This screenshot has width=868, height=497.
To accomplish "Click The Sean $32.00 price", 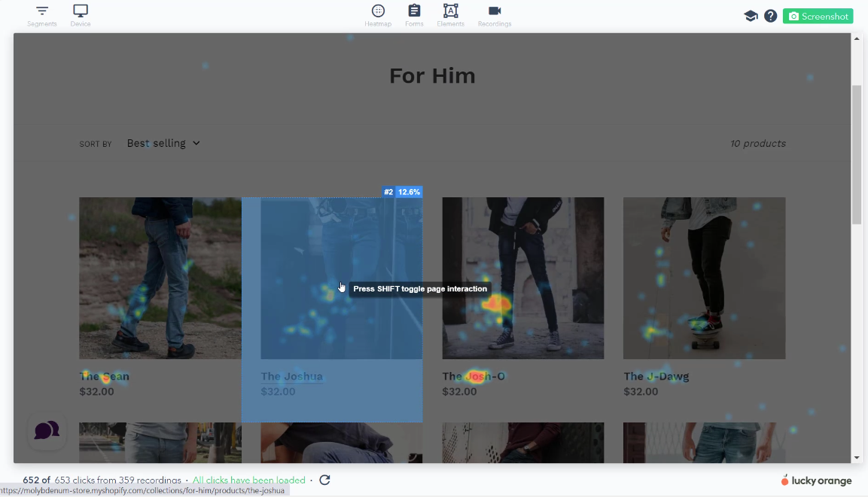I will [96, 392].
